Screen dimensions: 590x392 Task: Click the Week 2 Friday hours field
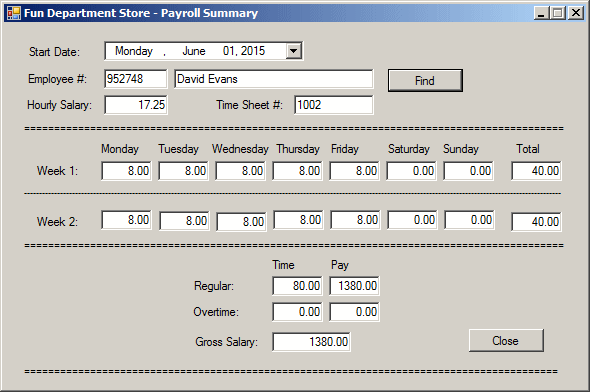click(356, 220)
